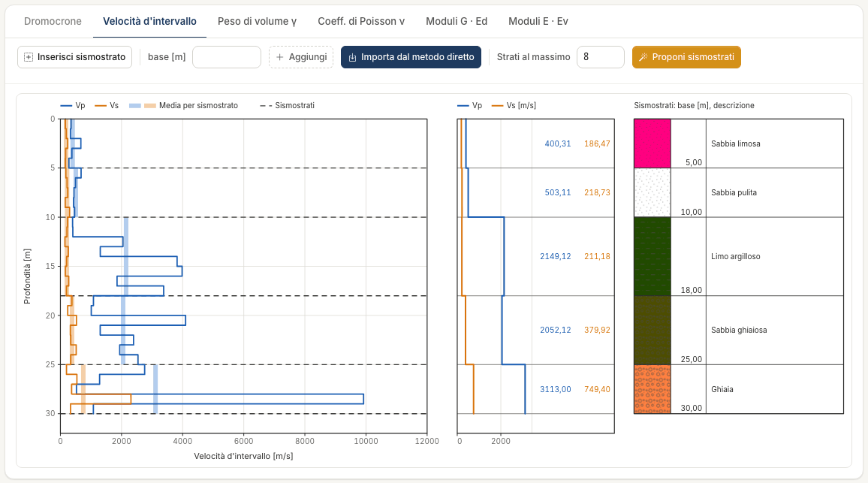Click Vp value 400,31

coord(557,143)
